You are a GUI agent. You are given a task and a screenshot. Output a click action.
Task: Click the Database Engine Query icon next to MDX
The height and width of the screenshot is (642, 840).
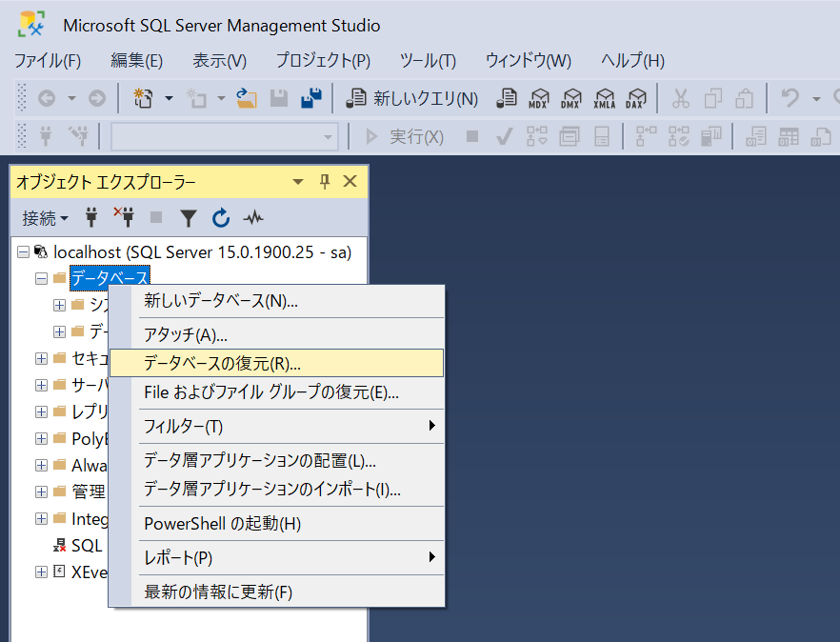tap(507, 99)
